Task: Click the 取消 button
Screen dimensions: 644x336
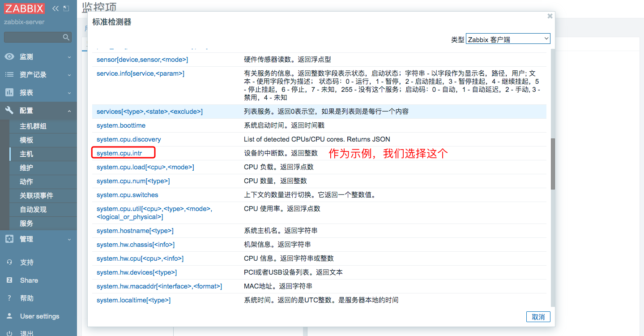Action: [538, 317]
